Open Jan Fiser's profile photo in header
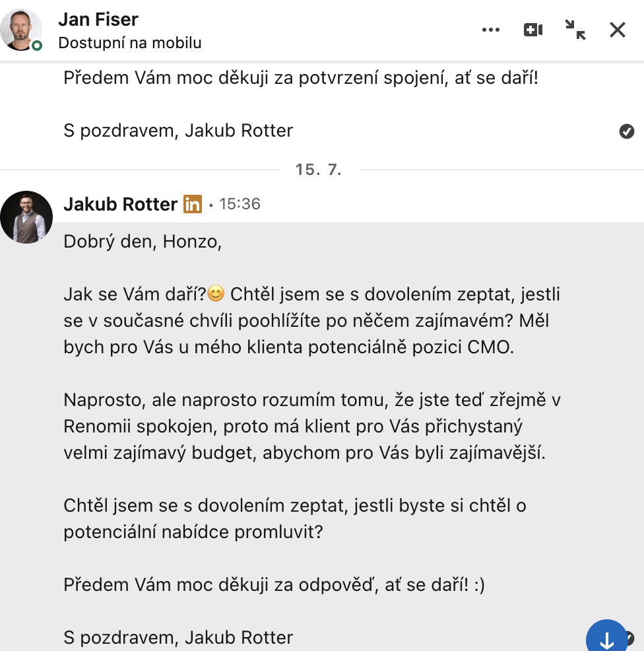644x651 pixels. pyautogui.click(x=21, y=30)
